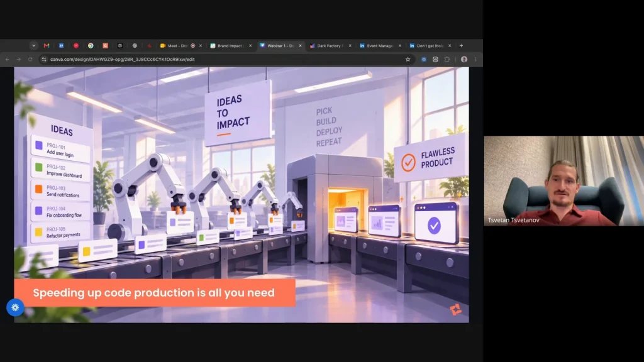Switch to the Meet browser tab
This screenshot has height=362, width=644.
tap(177, 45)
